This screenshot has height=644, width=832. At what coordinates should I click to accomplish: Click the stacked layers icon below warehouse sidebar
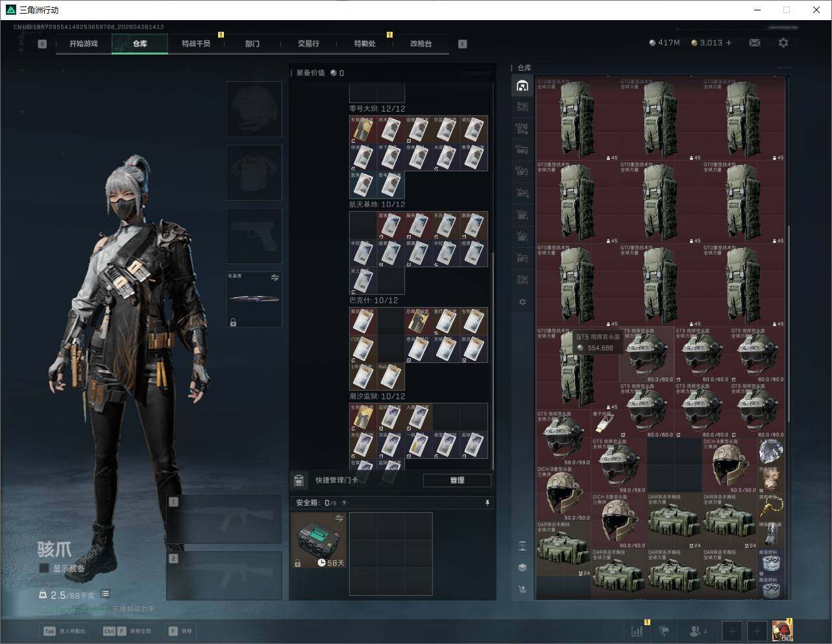pos(522,567)
